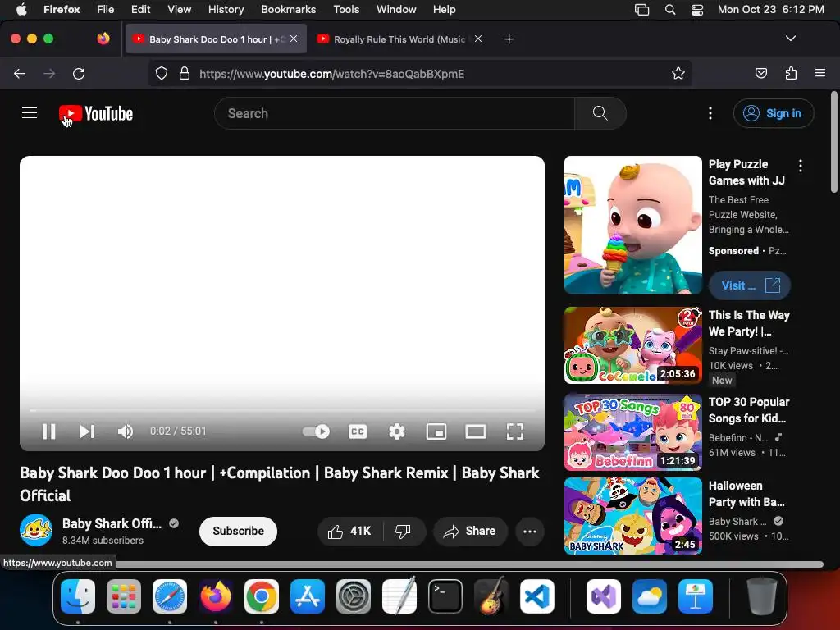The height and width of the screenshot is (630, 840).
Task: Open Keynote from the Dock
Action: (696, 596)
